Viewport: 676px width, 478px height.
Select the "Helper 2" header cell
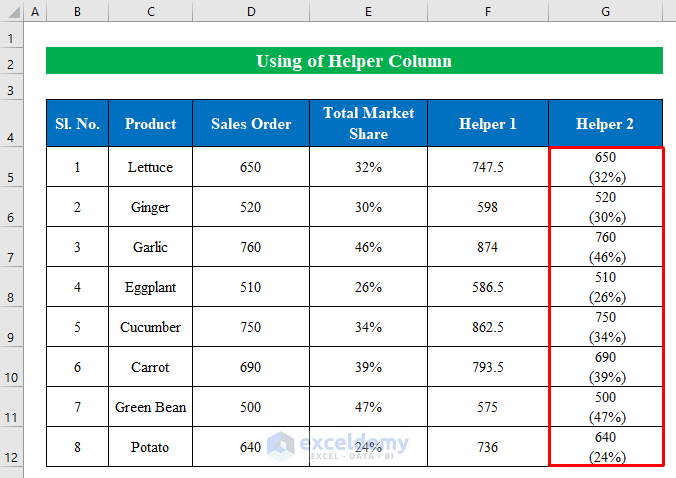605,124
